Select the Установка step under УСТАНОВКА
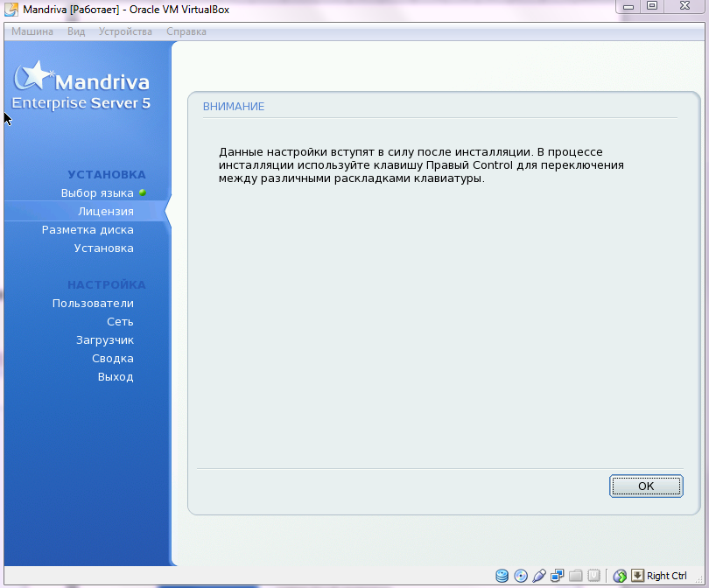The height and width of the screenshot is (588, 709). pos(104,248)
